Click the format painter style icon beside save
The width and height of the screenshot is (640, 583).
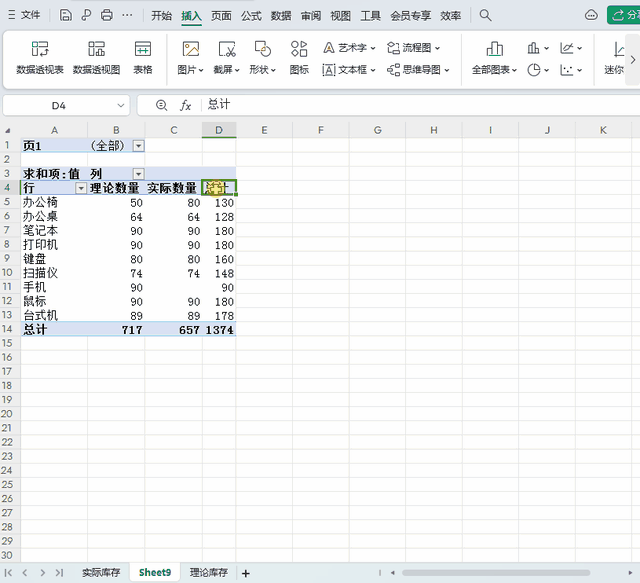tap(86, 15)
